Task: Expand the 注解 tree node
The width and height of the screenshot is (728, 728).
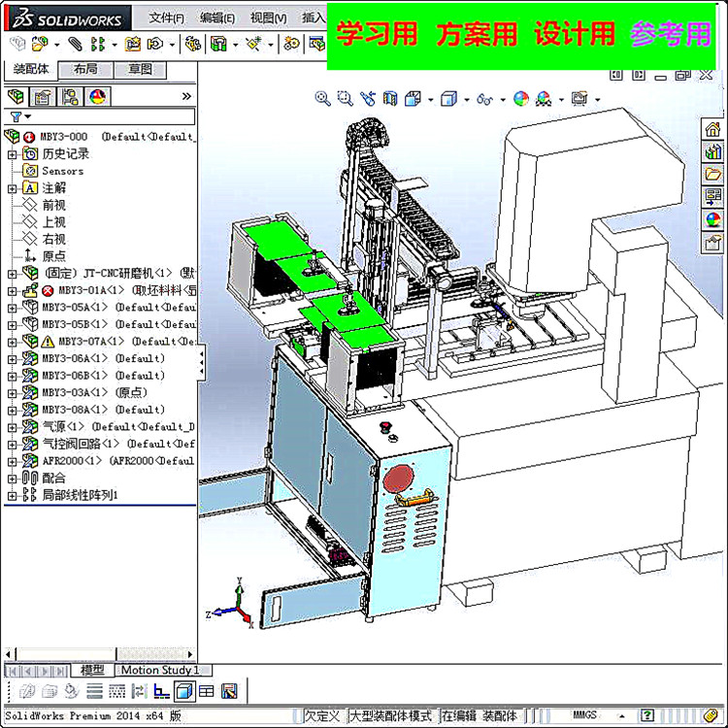Action: (x=12, y=188)
